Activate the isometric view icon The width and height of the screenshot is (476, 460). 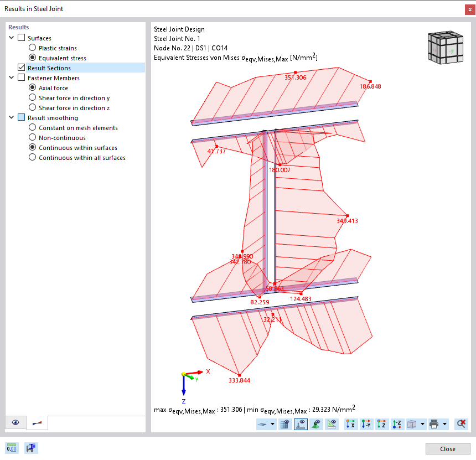tap(411, 424)
